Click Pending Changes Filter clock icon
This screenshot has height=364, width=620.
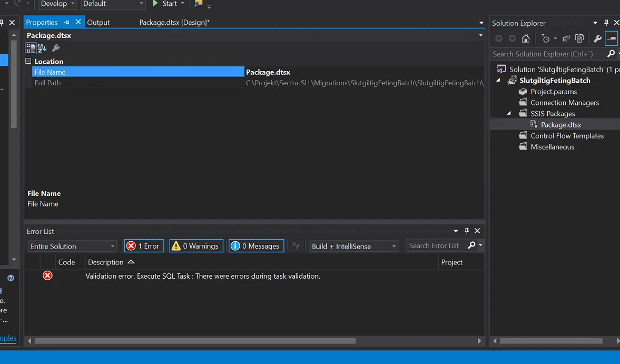click(546, 38)
